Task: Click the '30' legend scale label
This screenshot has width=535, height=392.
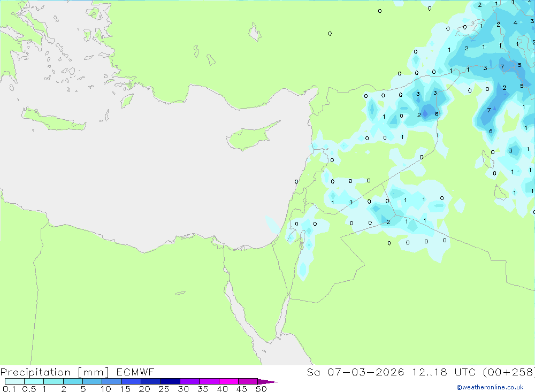Action: pos(184,389)
